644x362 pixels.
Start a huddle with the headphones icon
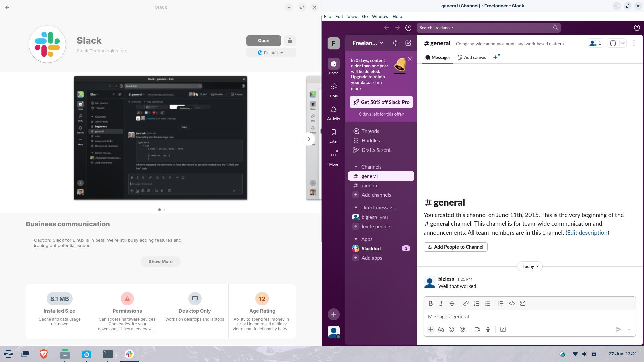coord(613,43)
